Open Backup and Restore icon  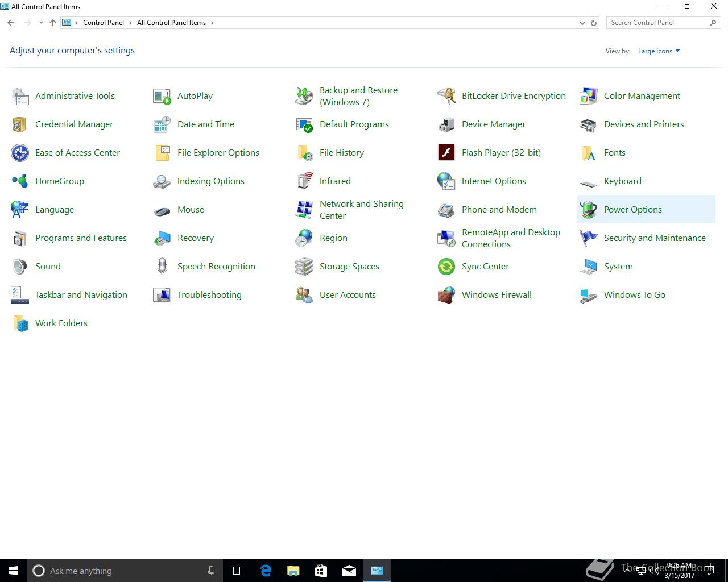point(304,96)
